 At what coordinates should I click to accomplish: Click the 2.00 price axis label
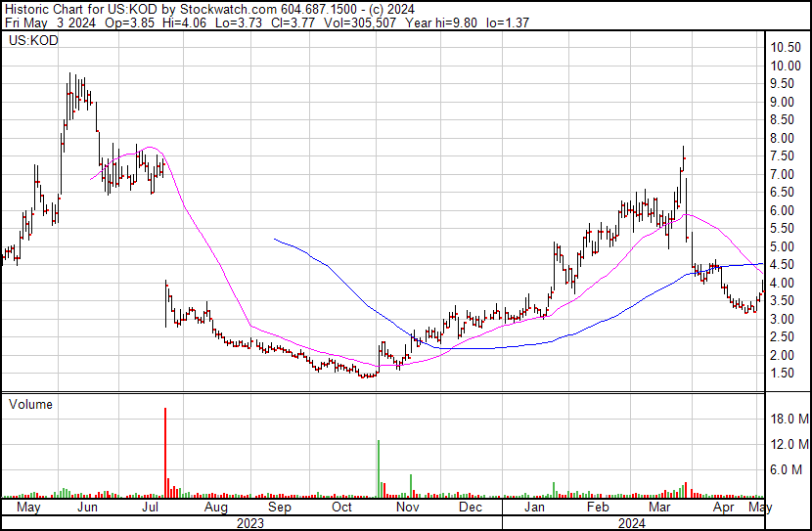(x=782, y=356)
